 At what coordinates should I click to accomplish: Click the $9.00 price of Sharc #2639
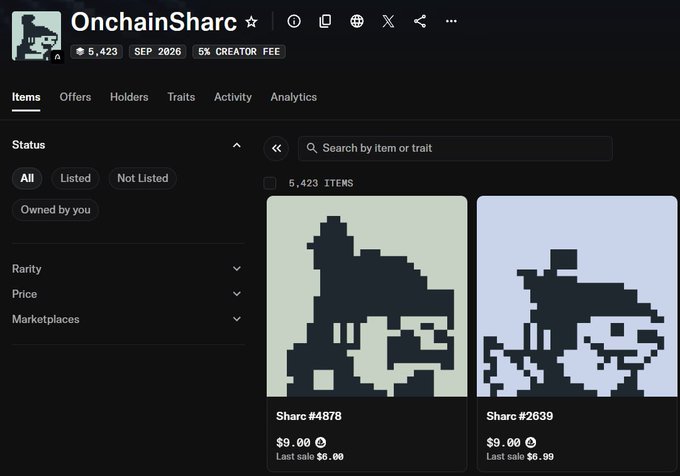(503, 443)
